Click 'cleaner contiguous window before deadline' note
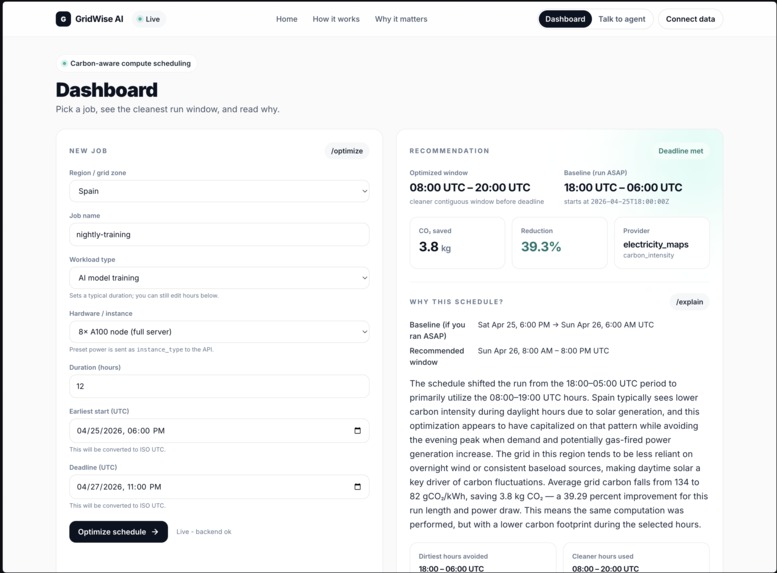Screen dimensions: 777x573 [x=477, y=201]
